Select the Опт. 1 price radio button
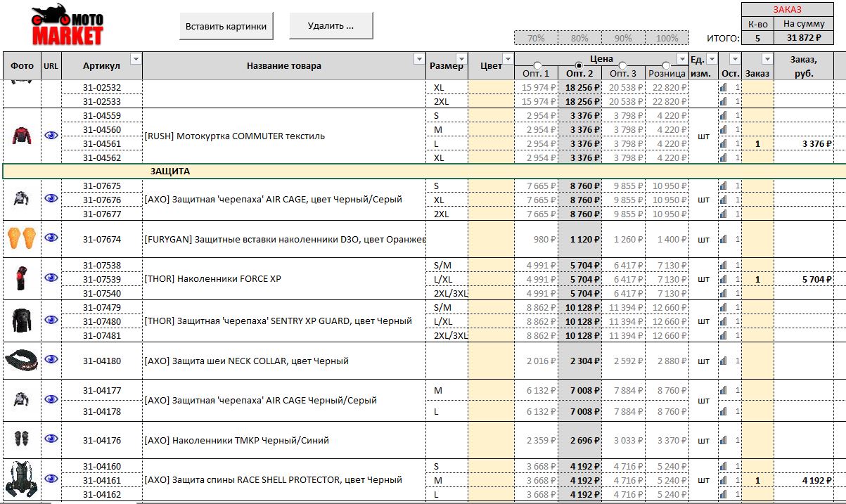This screenshot has height=504, width=846. pos(537,66)
